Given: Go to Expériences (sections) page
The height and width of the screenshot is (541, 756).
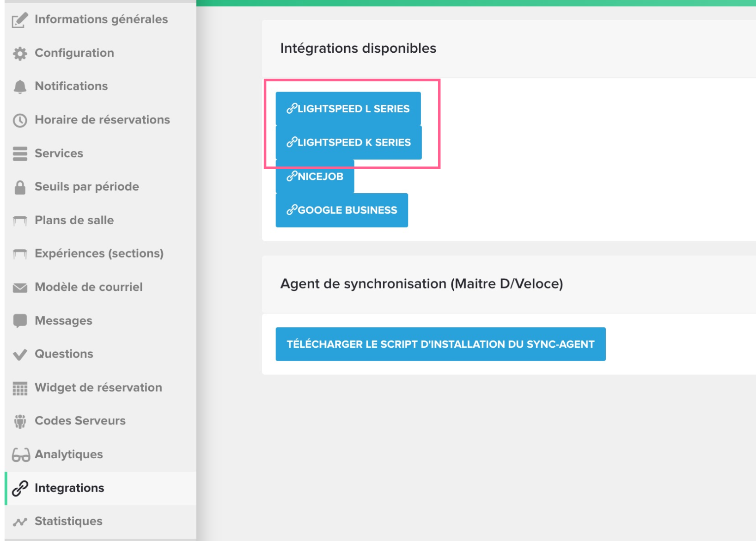Looking at the screenshot, I should click(99, 253).
